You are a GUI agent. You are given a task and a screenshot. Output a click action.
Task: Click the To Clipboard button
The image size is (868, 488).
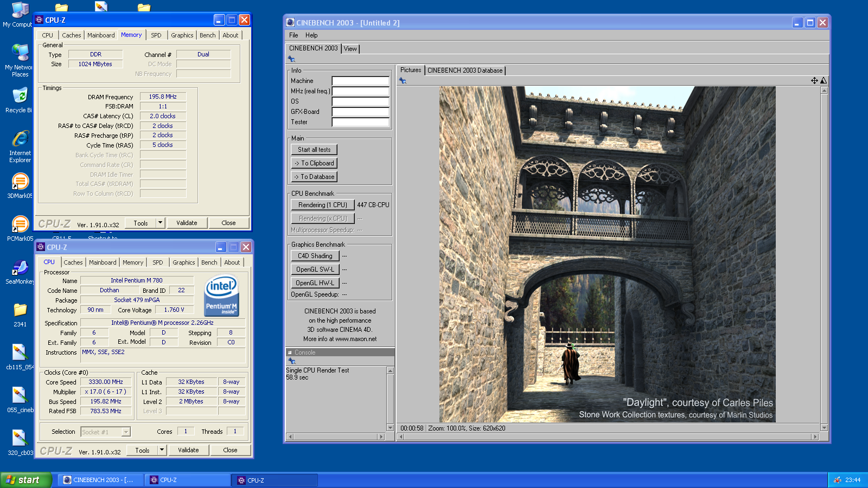click(314, 163)
